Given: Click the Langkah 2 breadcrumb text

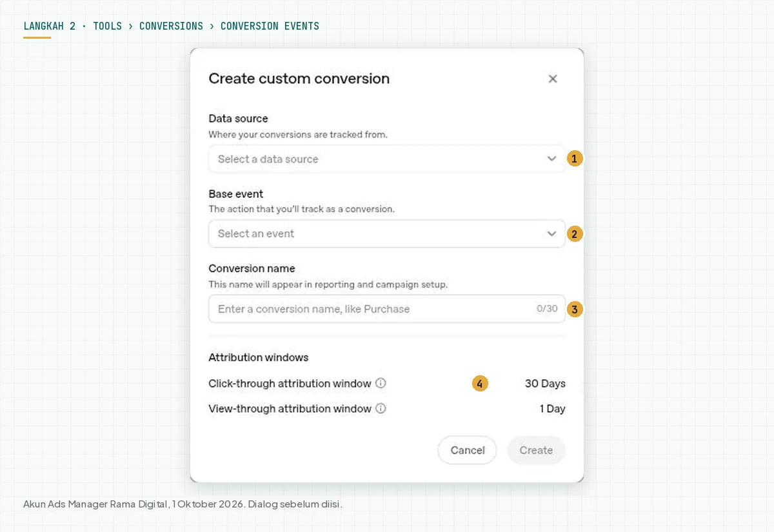Looking at the screenshot, I should (50, 26).
